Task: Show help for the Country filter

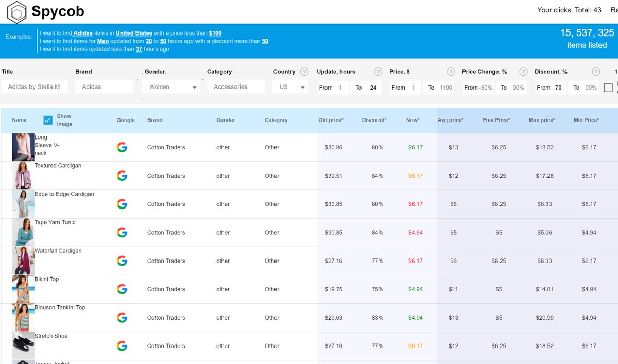Action: click(x=304, y=72)
